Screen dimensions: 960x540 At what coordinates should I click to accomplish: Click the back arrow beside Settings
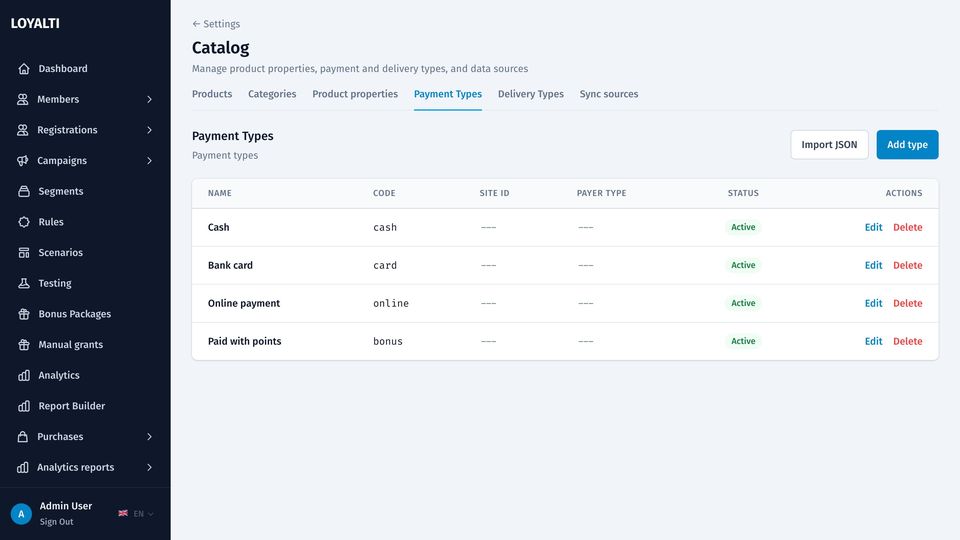point(196,24)
